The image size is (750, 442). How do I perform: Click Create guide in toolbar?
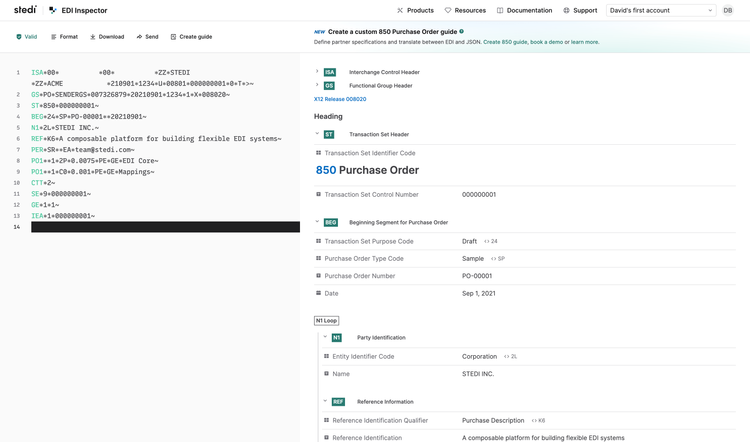[x=191, y=37]
